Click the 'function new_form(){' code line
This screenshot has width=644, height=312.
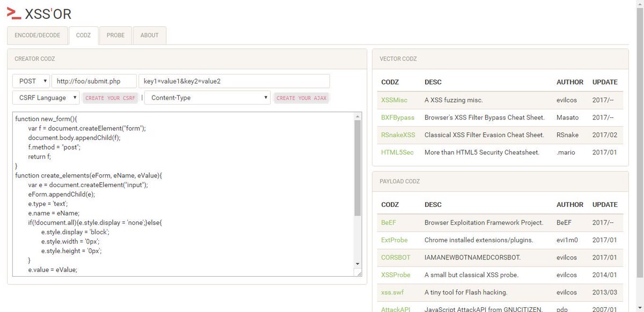[x=47, y=118]
